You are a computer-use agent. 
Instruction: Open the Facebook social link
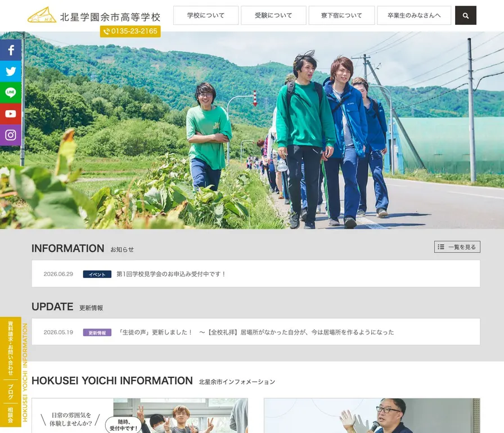(x=11, y=50)
